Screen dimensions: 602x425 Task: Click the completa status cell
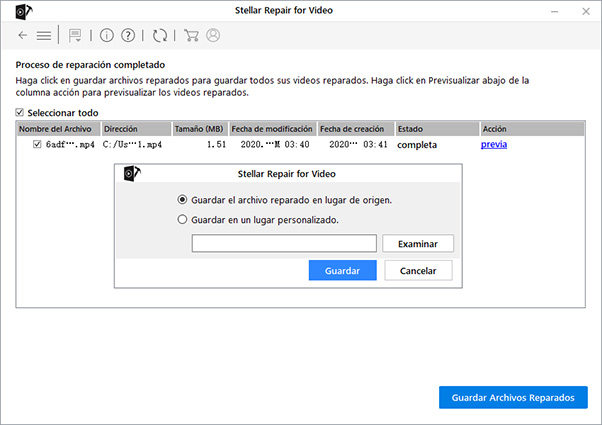[x=417, y=145]
